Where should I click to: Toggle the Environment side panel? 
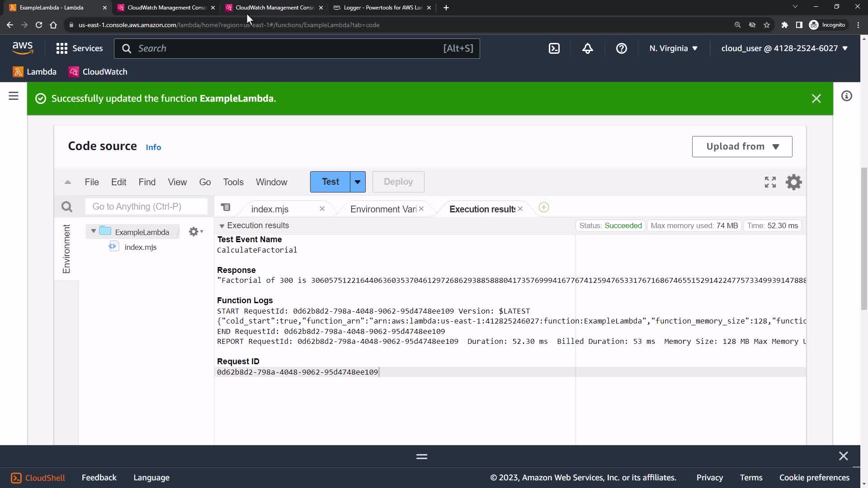[66, 249]
